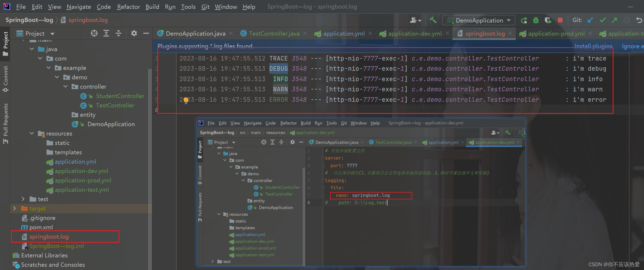Click the build hammer icon in main toolbar
Image resolution: width=644 pixels, height=270 pixels.
point(433,20)
